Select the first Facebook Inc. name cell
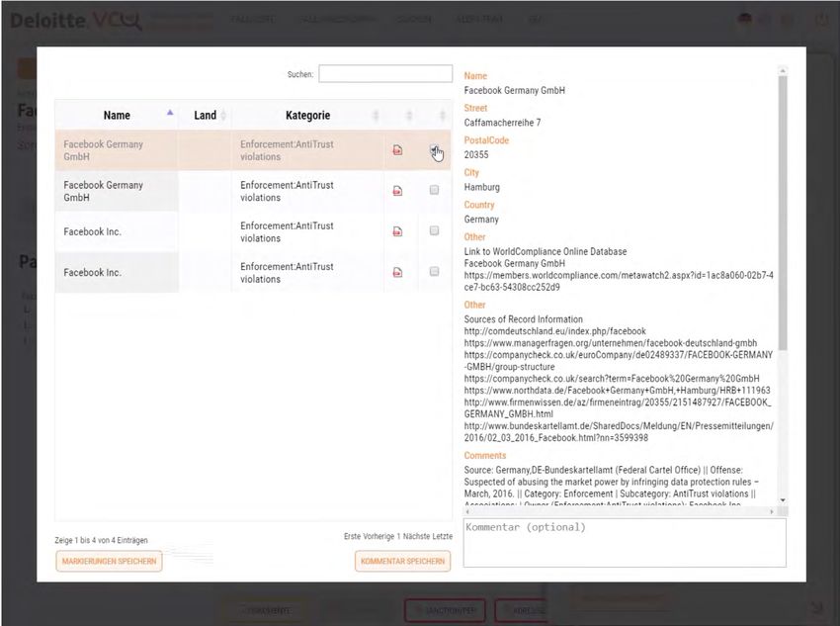 pos(117,232)
